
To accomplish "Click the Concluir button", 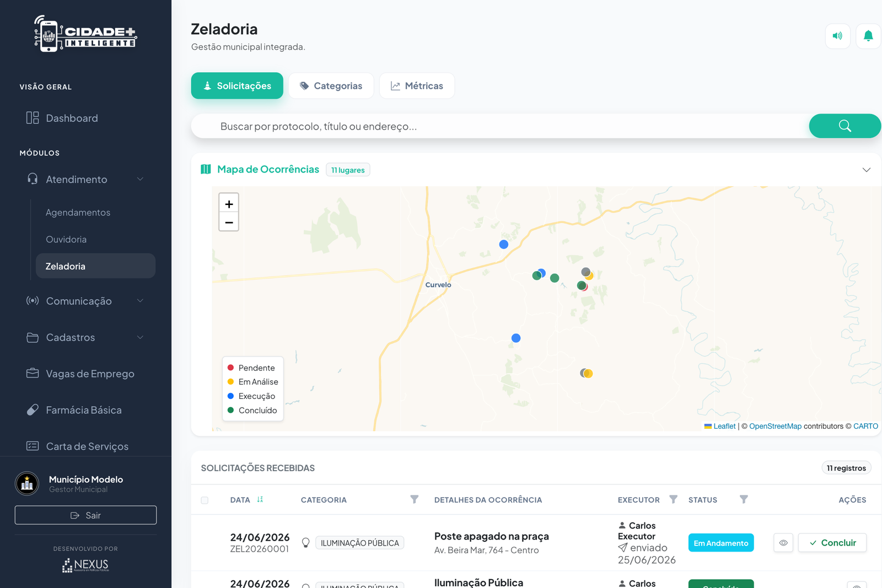I will [x=832, y=543].
